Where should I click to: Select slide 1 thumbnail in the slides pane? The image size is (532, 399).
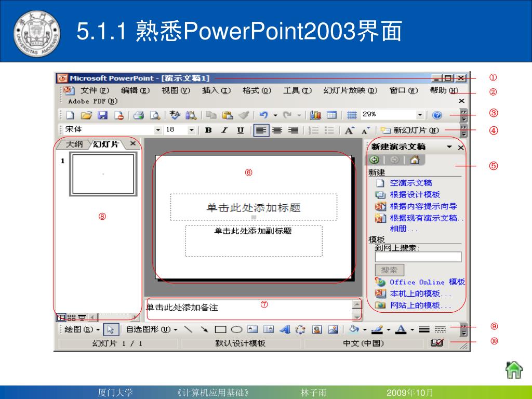click(103, 174)
